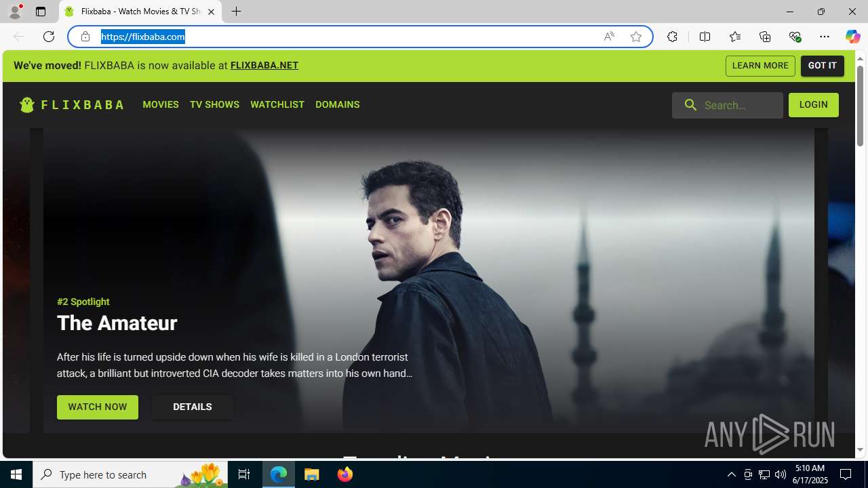Open Browser essentials icon

[x=795, y=37]
